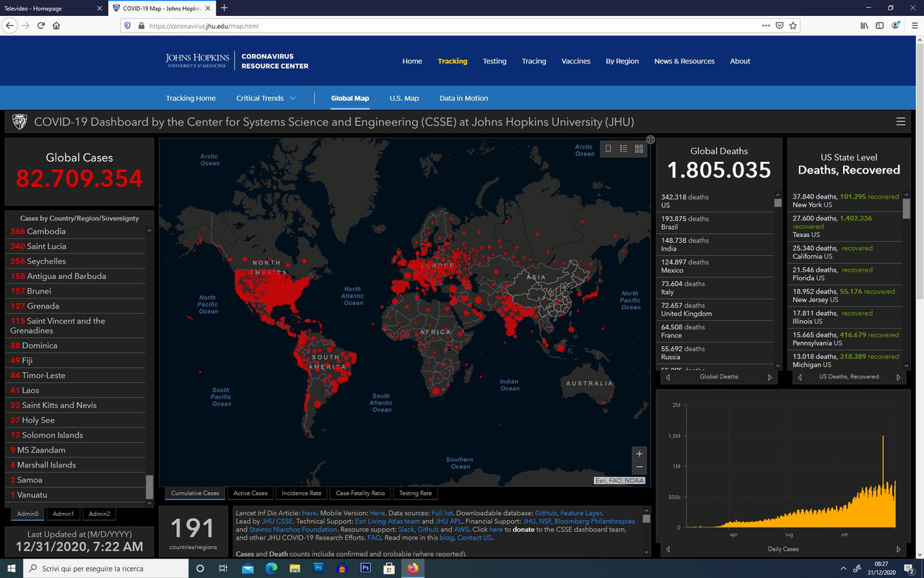The height and width of the screenshot is (578, 924).
Task: Show previous chart before Daily Cases
Action: coord(668,549)
